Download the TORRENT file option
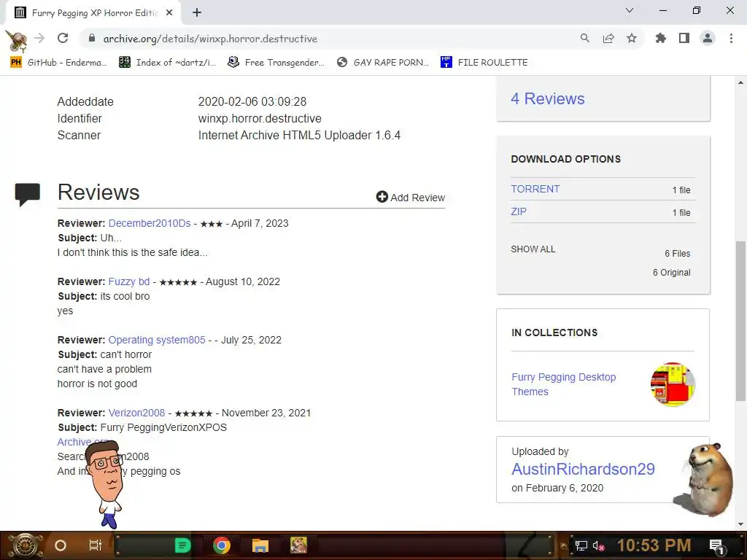The width and height of the screenshot is (747, 560). pos(535,189)
